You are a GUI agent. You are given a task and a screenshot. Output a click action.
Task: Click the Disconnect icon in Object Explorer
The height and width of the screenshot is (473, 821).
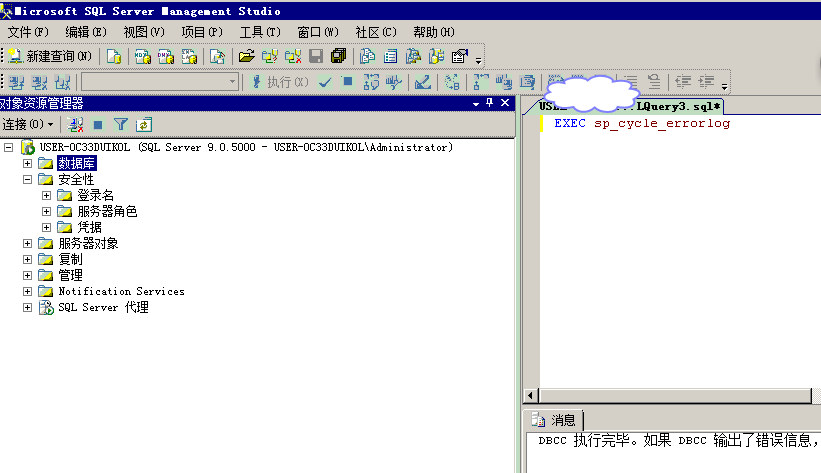[x=76, y=124]
